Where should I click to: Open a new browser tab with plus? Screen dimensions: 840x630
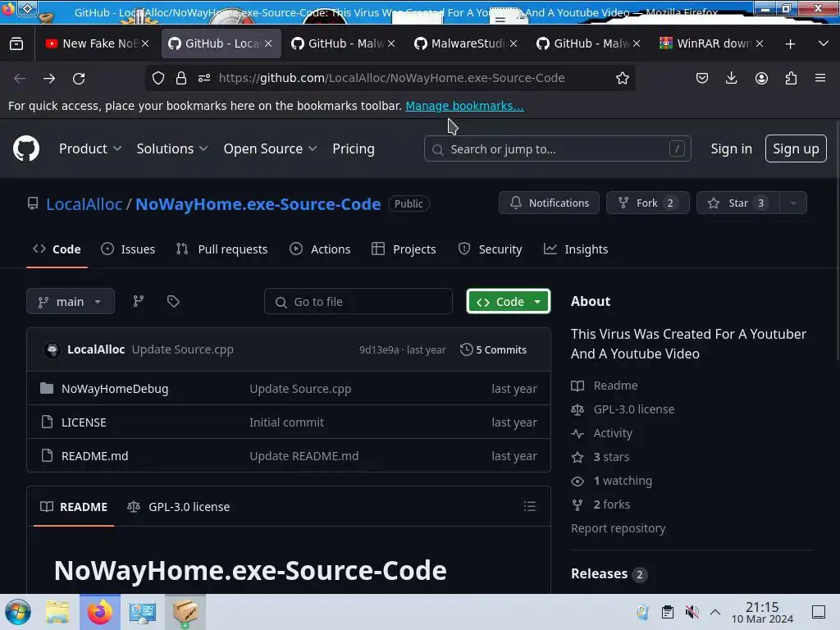click(790, 44)
